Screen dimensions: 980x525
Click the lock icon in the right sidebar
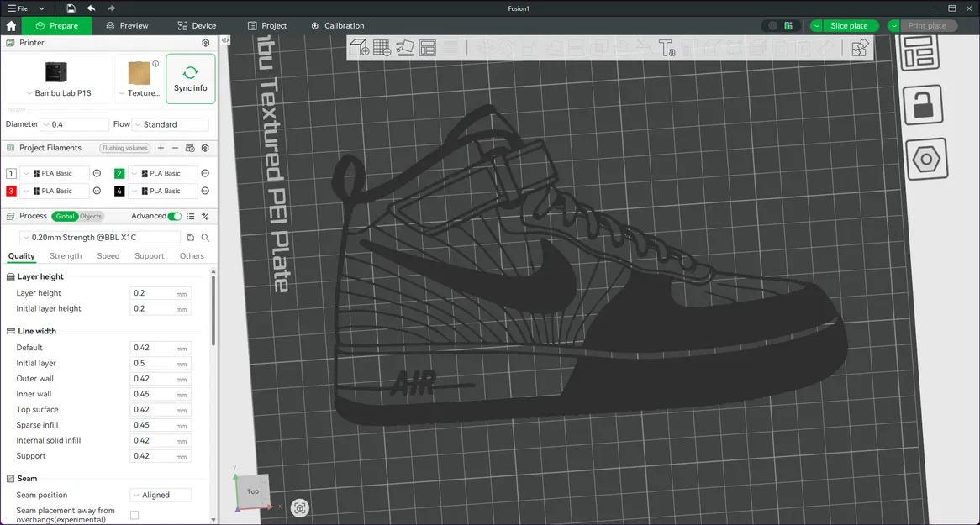(x=923, y=105)
